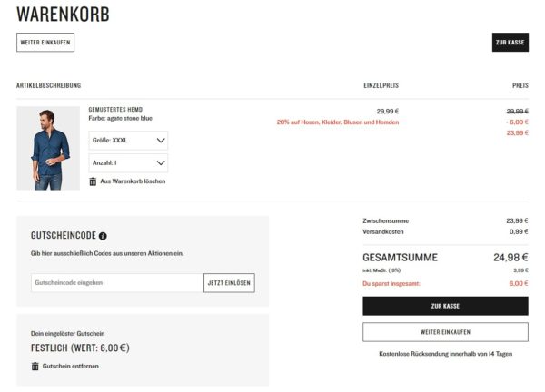The width and height of the screenshot is (545, 392).
Task: Click Zur Kasse below the total sum
Action: 445,306
